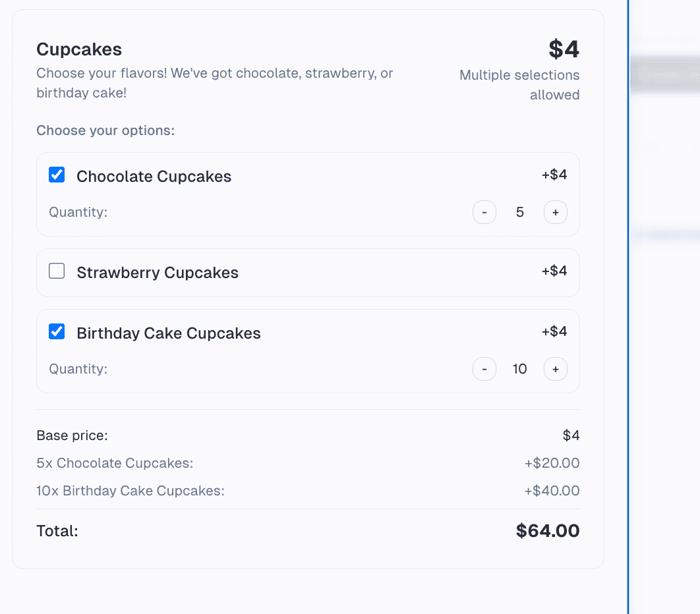Viewport: 700px width, 614px height.
Task: Click the 10x Birthday Cake Cupcakes subtotal line
Action: click(308, 490)
